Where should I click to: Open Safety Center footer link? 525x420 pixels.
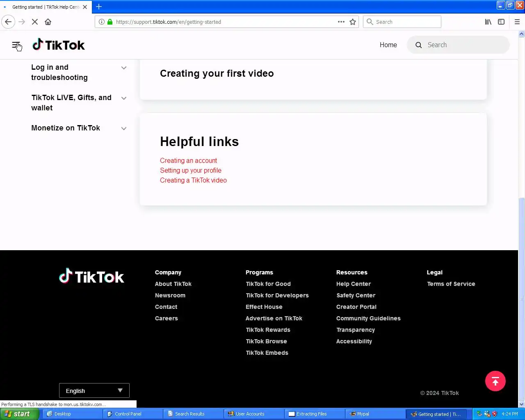tap(356, 295)
